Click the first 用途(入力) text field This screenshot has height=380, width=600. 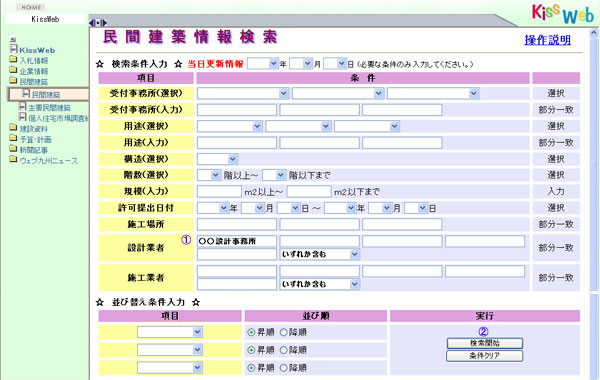[237, 143]
